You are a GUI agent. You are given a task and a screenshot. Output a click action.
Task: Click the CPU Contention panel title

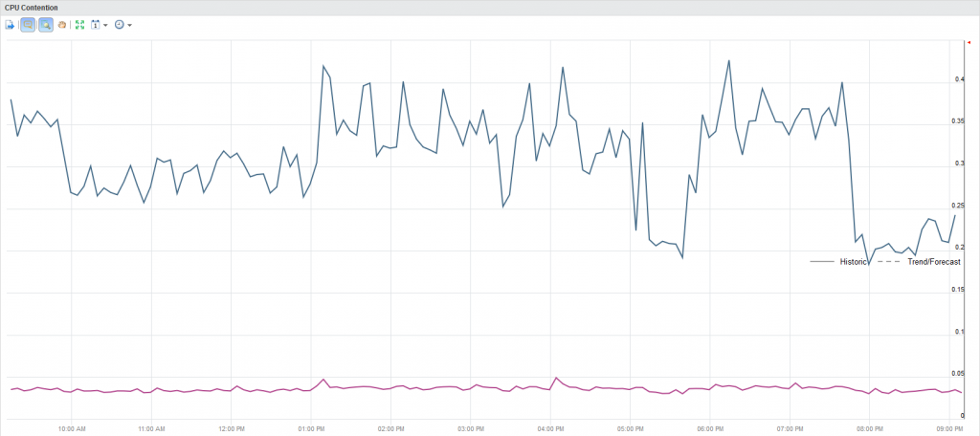point(31,8)
